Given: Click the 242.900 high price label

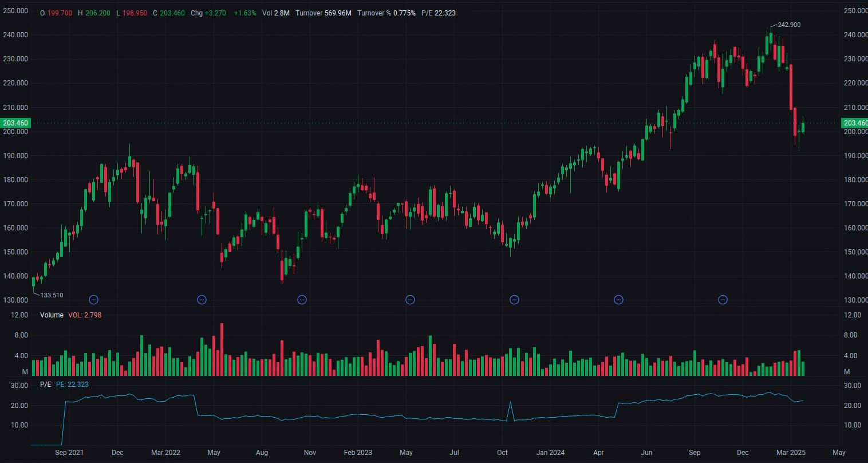Looking at the screenshot, I should pyautogui.click(x=789, y=25).
